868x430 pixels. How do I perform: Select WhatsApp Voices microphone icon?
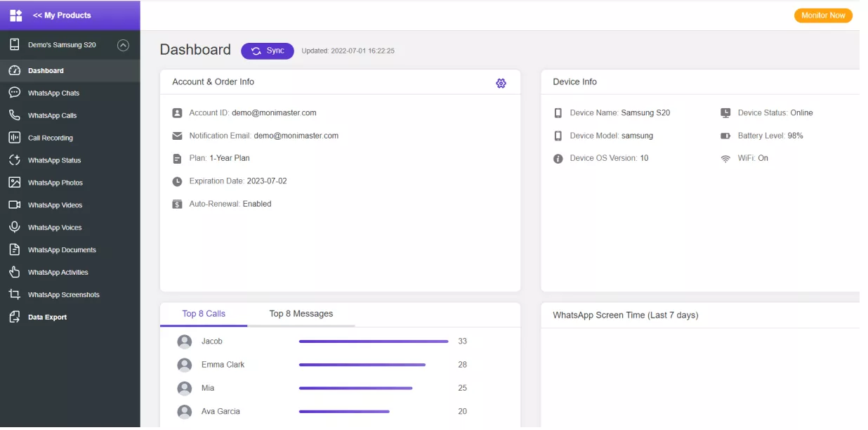tap(14, 228)
